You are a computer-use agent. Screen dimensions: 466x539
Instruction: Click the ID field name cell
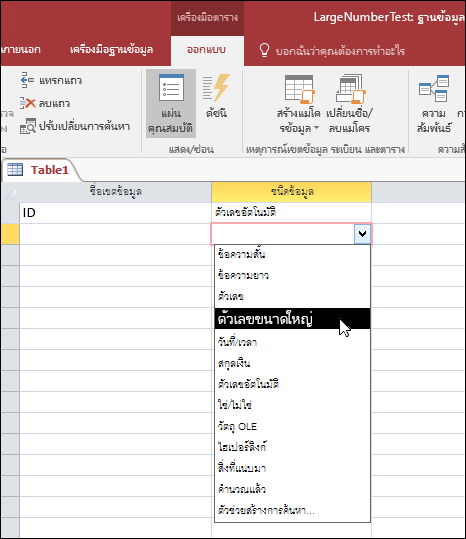[x=115, y=213]
